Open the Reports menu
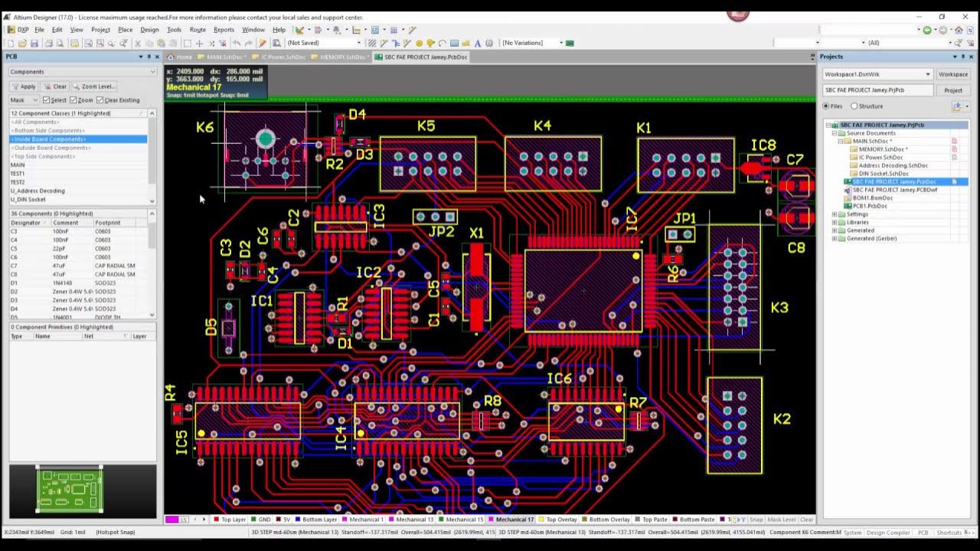This screenshot has height=551, width=980. click(224, 30)
